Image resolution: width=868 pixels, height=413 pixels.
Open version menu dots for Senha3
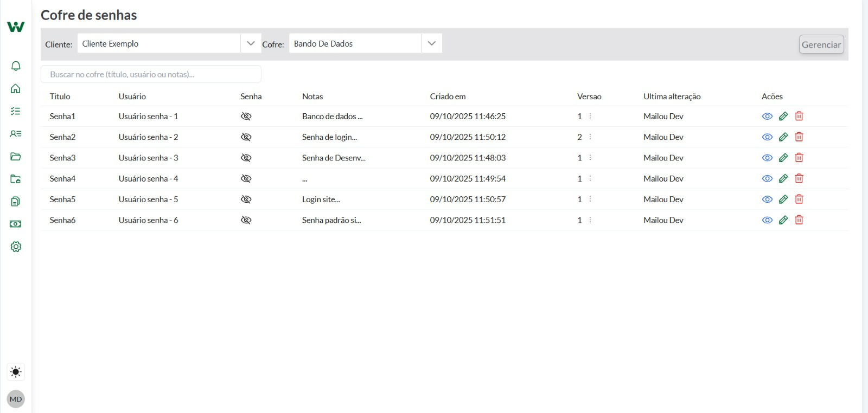pyautogui.click(x=590, y=158)
